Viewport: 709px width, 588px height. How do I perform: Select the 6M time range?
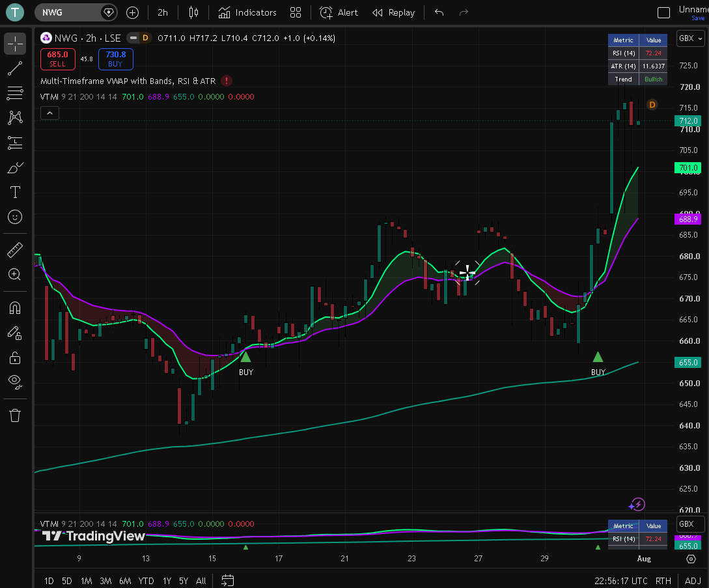125,581
